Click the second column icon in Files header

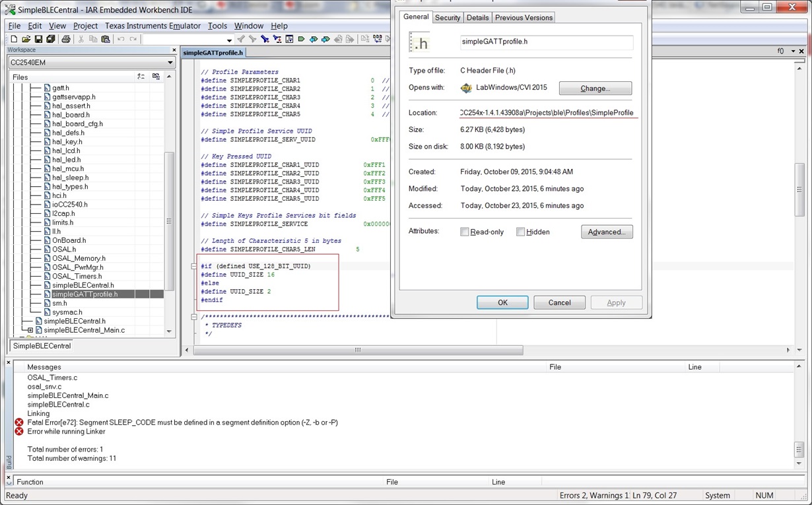tap(156, 77)
